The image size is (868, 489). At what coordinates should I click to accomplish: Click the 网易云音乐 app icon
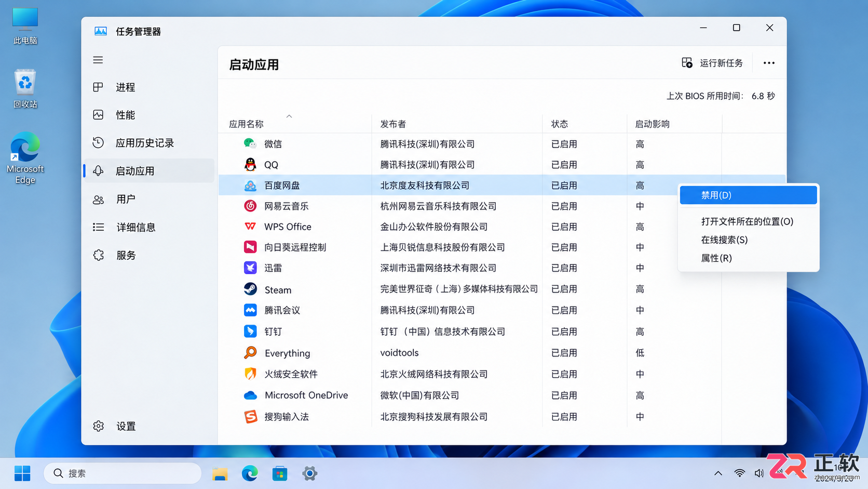(250, 206)
